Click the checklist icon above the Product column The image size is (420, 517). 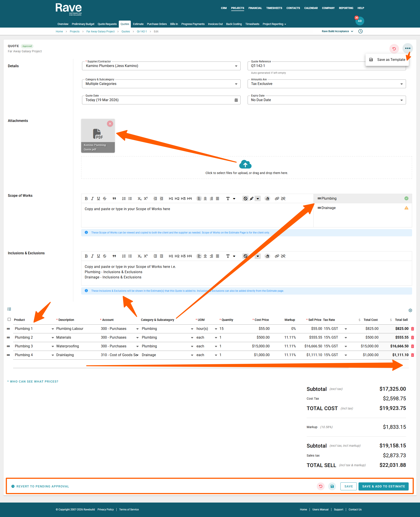[9, 309]
